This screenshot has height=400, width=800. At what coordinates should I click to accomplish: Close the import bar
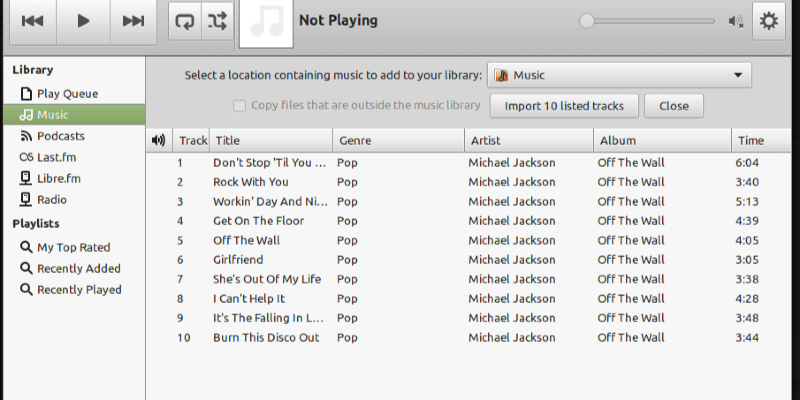pos(674,106)
